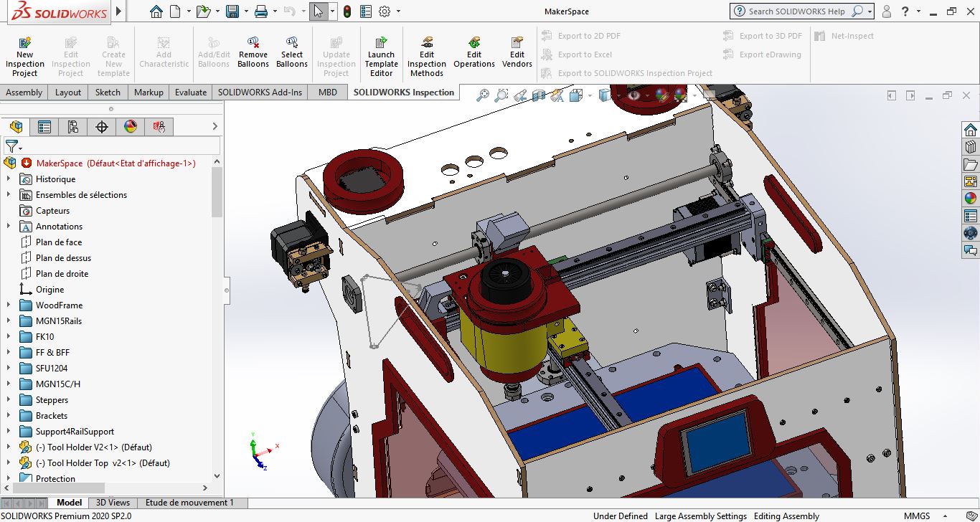Switch to the Evaluate tab

click(191, 92)
